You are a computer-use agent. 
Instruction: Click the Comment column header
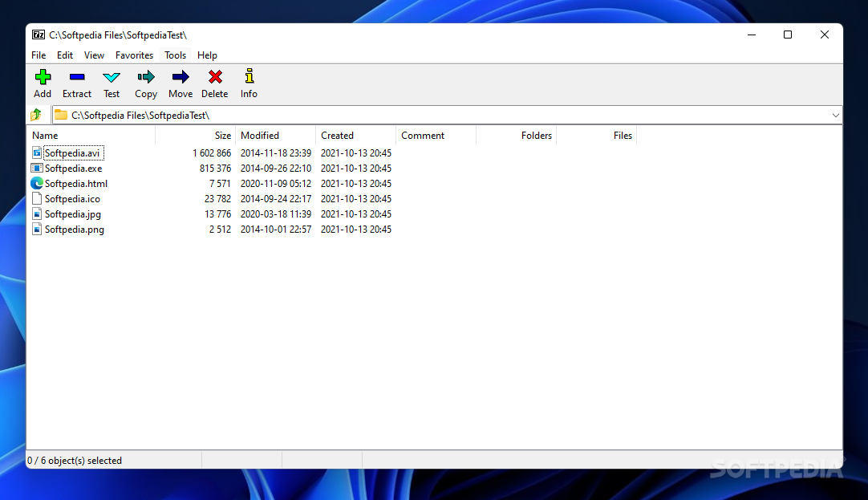click(436, 136)
